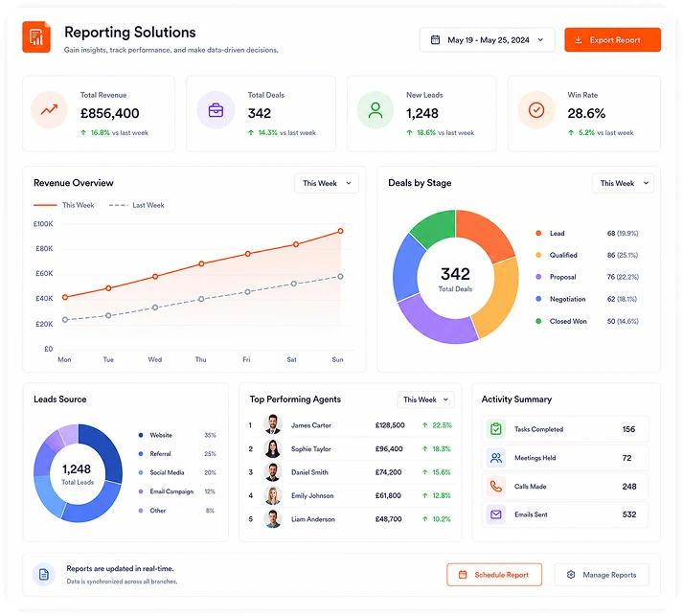Click the Schedule Report button
Viewport: 683px width, 616px height.
(x=494, y=575)
